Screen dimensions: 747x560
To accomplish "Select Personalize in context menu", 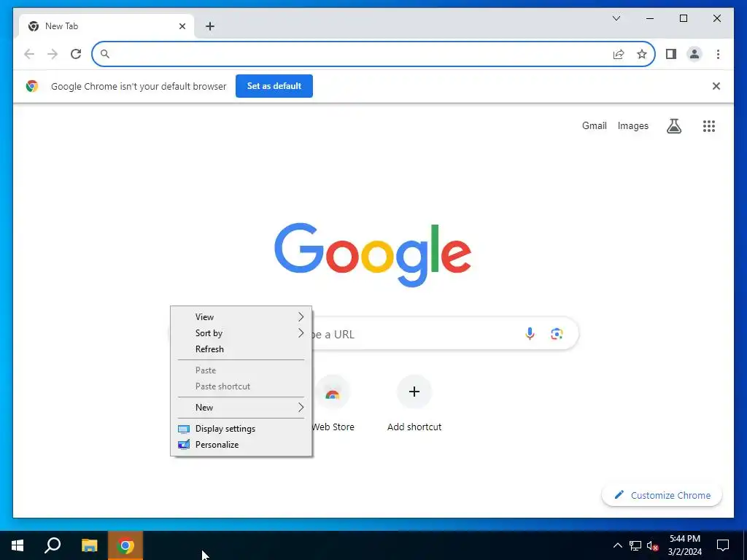I will click(x=241, y=445).
